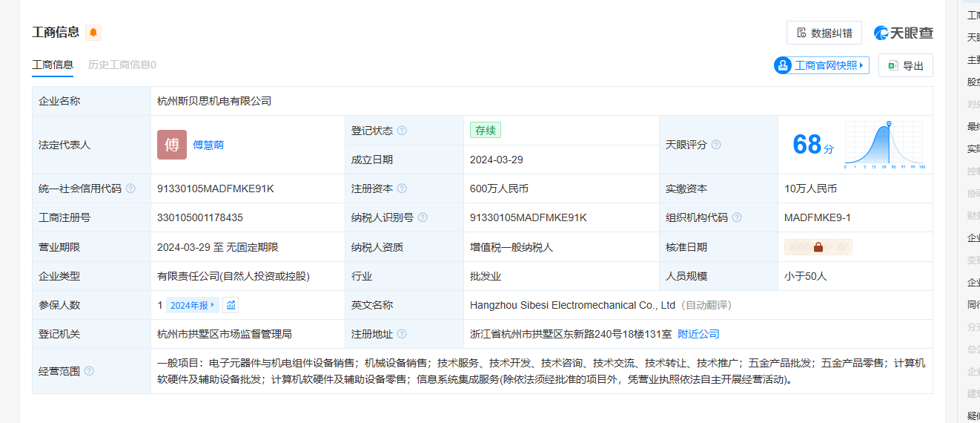Image resolution: width=980 pixels, height=423 pixels.
Task: Click the 小于50人 staff size value
Action: pos(805,276)
